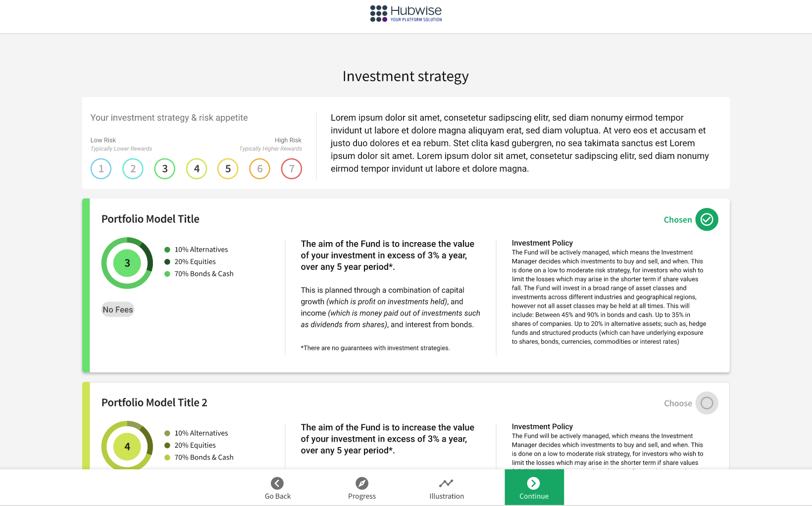Choose risk level 5 circle

coord(228,169)
